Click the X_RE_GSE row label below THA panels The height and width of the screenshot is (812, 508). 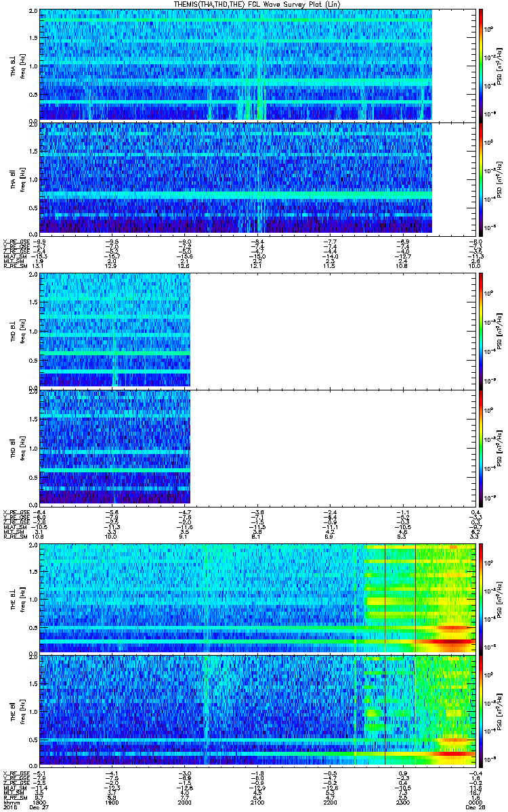16,241
